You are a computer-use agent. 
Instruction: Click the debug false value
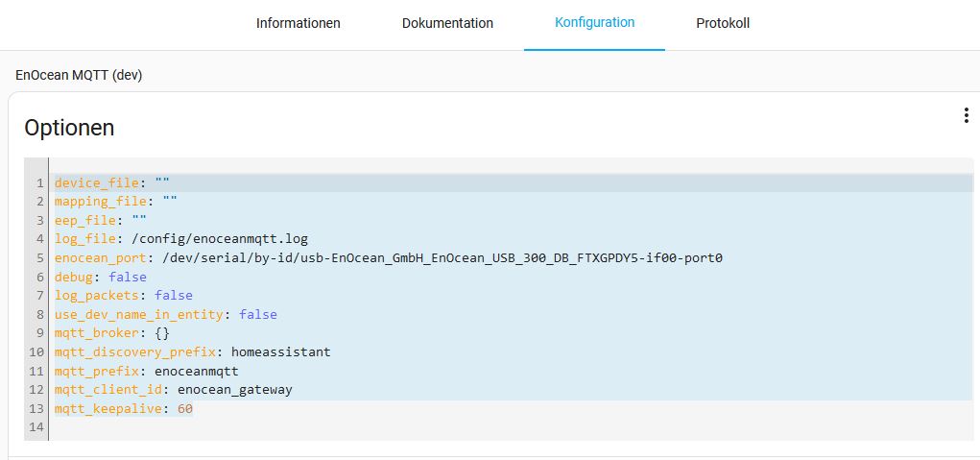(x=128, y=277)
